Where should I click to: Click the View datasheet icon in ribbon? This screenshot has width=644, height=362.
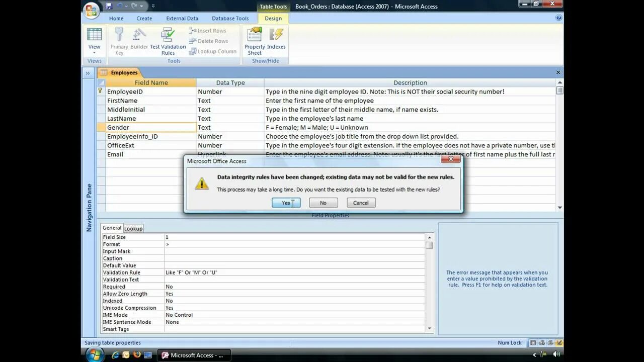94,35
